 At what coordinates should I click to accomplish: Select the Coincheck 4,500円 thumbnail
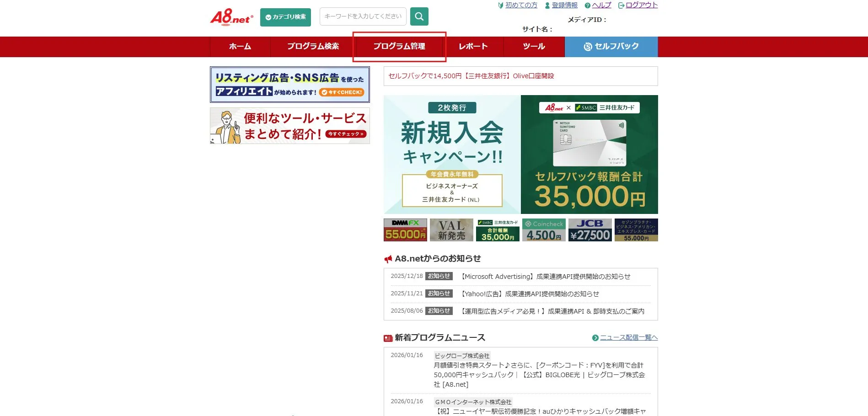(544, 230)
